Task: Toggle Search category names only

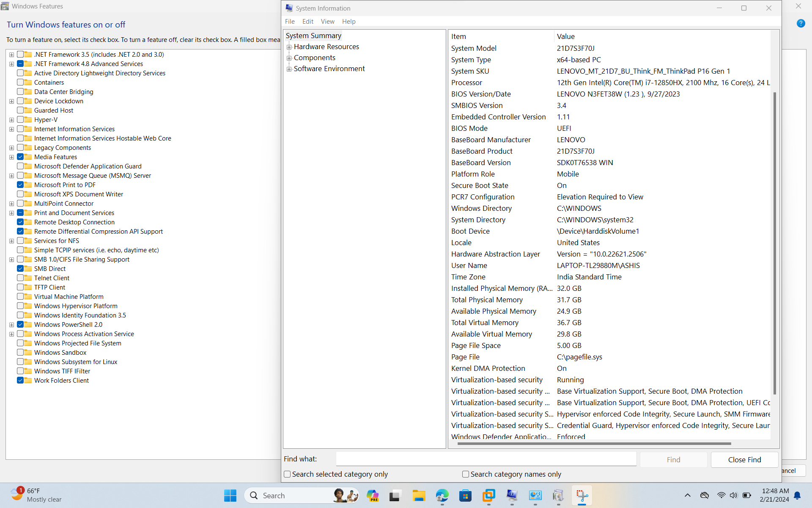Action: [466, 474]
